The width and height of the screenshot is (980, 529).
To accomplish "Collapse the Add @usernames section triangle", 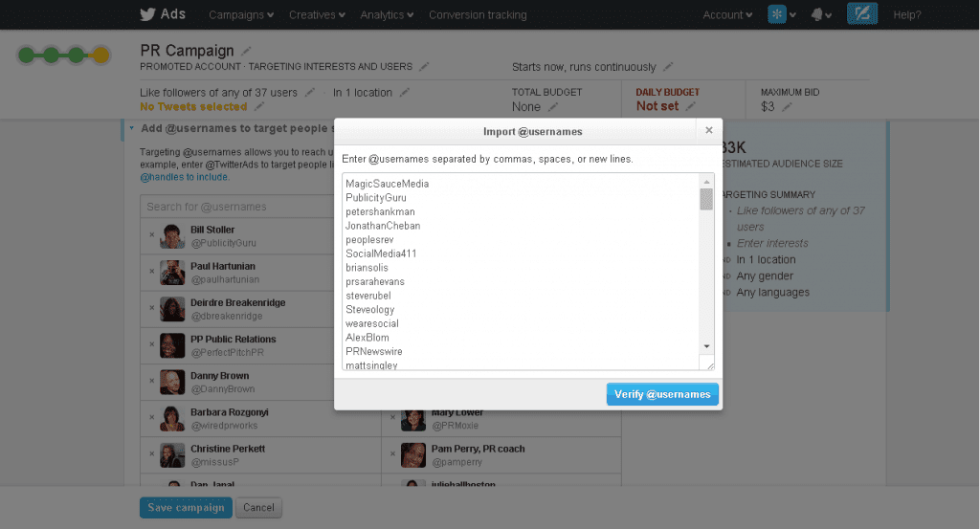I will 131,128.
